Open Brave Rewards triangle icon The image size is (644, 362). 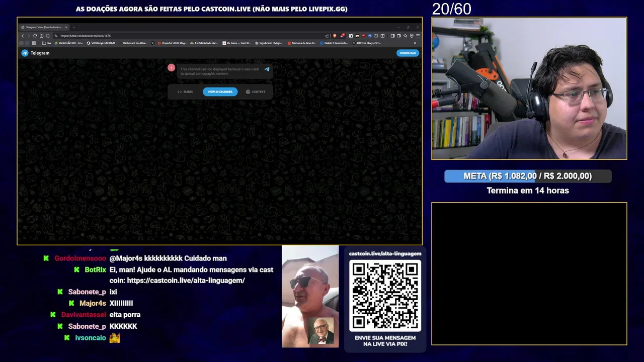click(342, 36)
